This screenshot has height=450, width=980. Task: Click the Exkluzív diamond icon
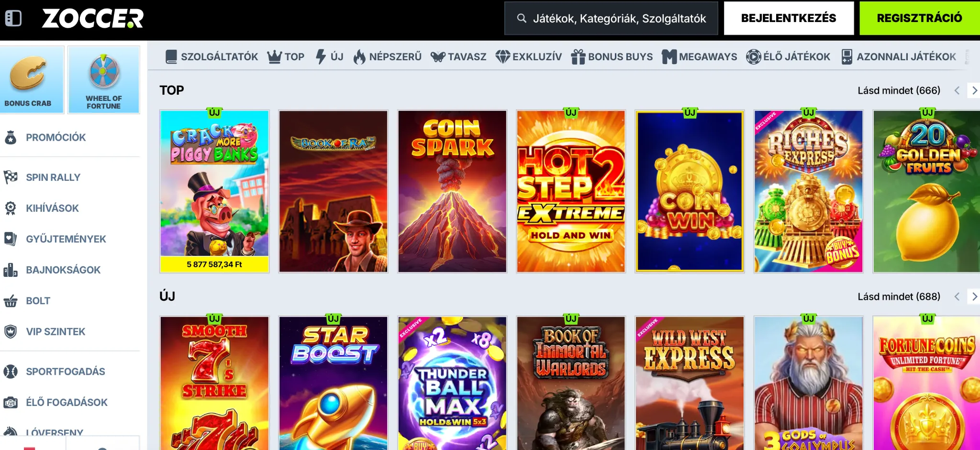502,57
